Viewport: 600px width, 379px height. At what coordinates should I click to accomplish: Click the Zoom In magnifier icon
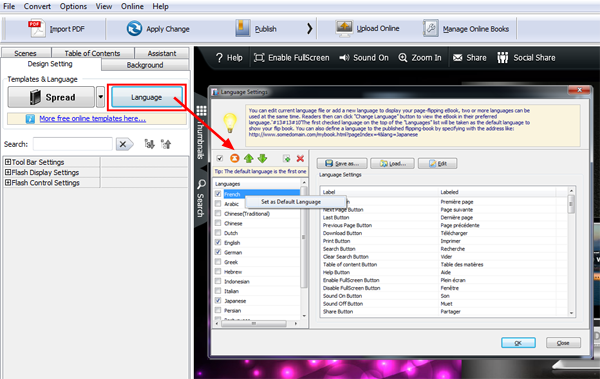coord(403,58)
